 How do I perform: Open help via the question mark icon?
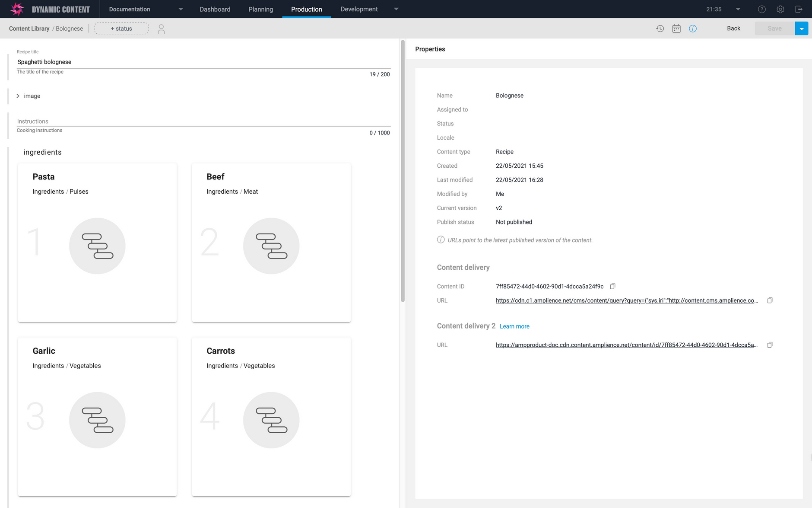tap(761, 9)
